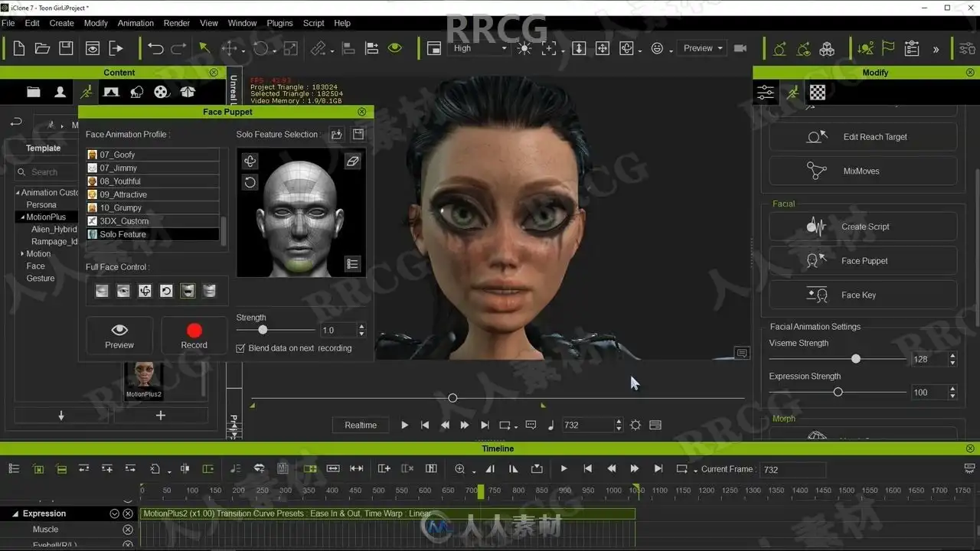Open the MixMoves tool
Screen dimensions: 980x551
[x=863, y=171]
